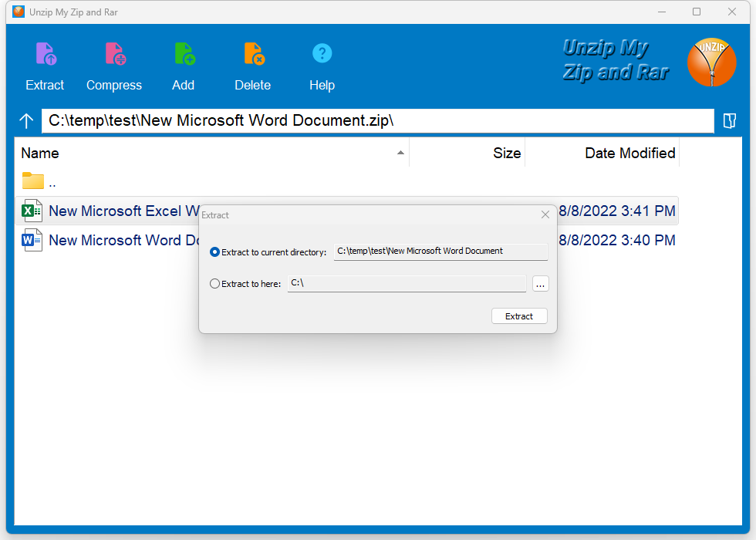Click the current directory path field
756x540 pixels.
[x=440, y=251]
